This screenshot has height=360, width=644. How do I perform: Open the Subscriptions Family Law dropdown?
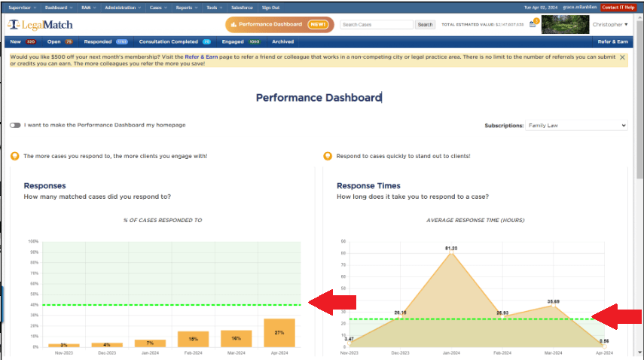576,125
